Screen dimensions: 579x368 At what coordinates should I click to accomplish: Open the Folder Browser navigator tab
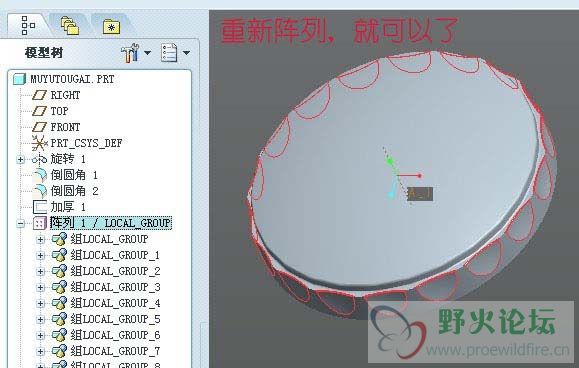(x=69, y=26)
